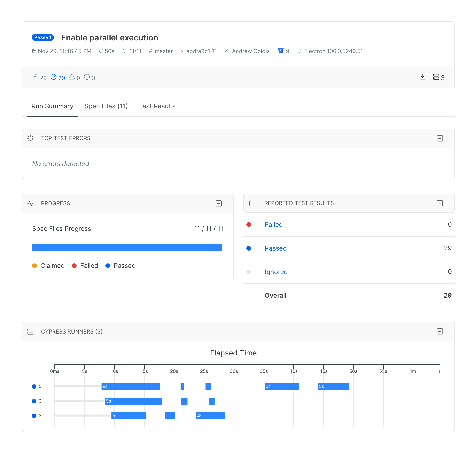Image resolution: width=476 pixels, height=454 pixels.
Task: Click the runners count server icon
Action: [x=436, y=77]
